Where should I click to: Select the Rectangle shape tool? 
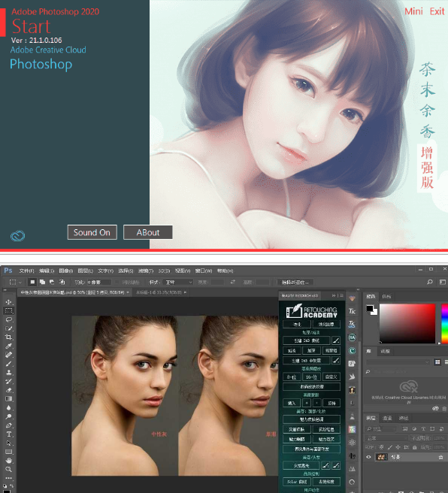click(x=8, y=452)
